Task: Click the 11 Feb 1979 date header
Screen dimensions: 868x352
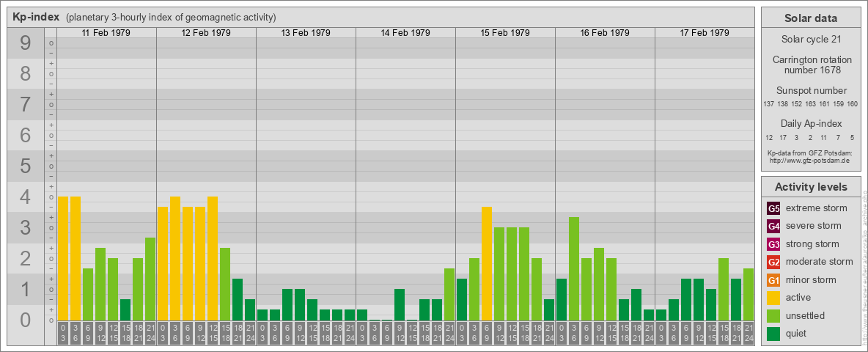Action: [x=106, y=33]
